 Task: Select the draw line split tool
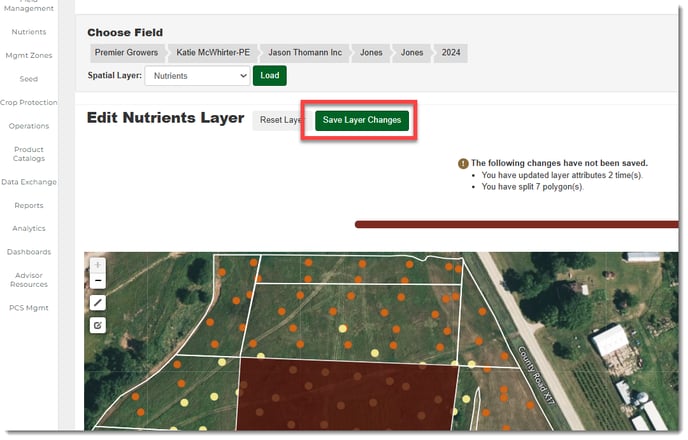(x=98, y=302)
